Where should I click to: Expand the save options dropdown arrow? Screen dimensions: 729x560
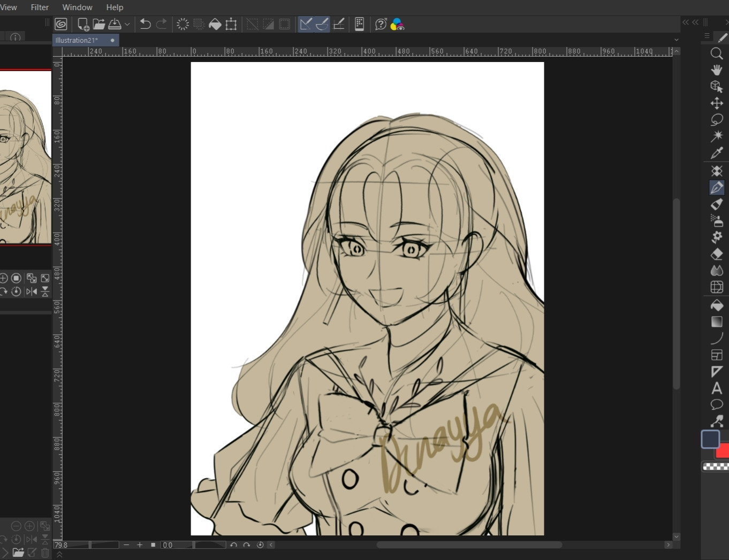point(127,24)
